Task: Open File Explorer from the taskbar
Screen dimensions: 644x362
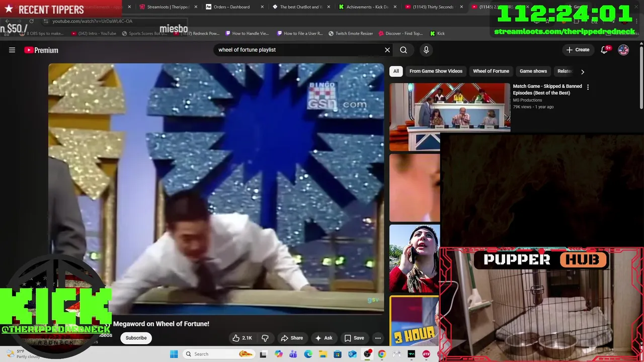Action: coord(323,354)
